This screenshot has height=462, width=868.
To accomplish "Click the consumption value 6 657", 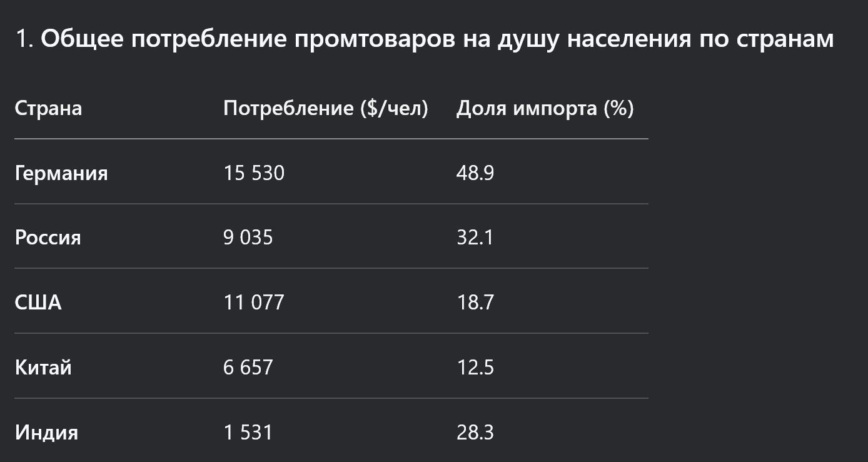I will coord(248,367).
